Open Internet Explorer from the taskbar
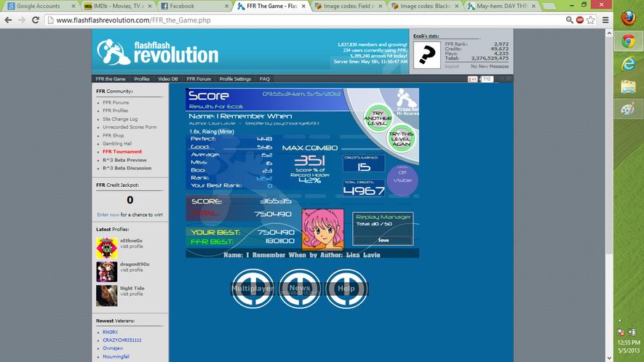 click(x=629, y=64)
